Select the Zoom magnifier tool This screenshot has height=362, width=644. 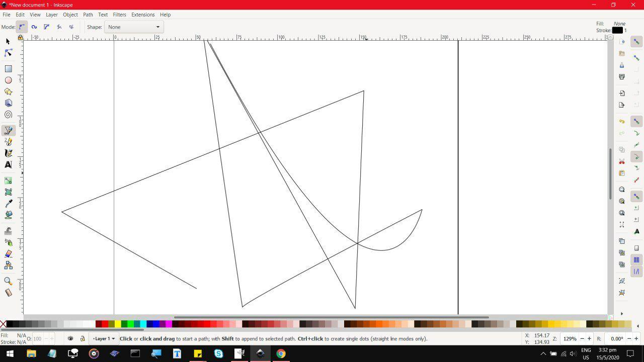click(x=8, y=282)
